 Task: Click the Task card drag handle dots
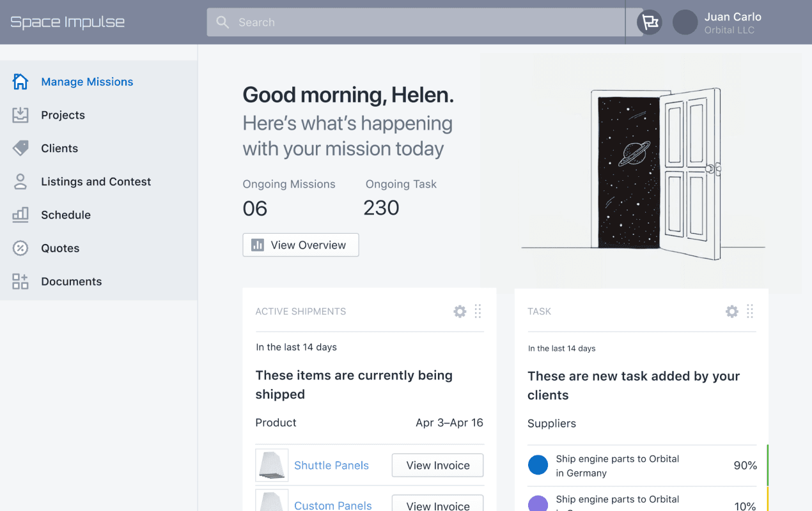[750, 312]
